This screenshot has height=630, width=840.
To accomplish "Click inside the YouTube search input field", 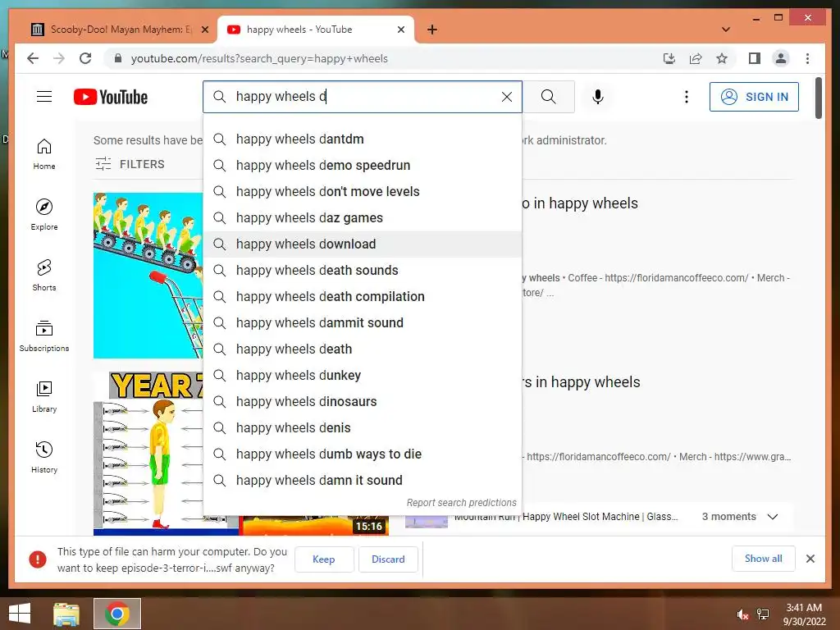I will pyautogui.click(x=364, y=97).
